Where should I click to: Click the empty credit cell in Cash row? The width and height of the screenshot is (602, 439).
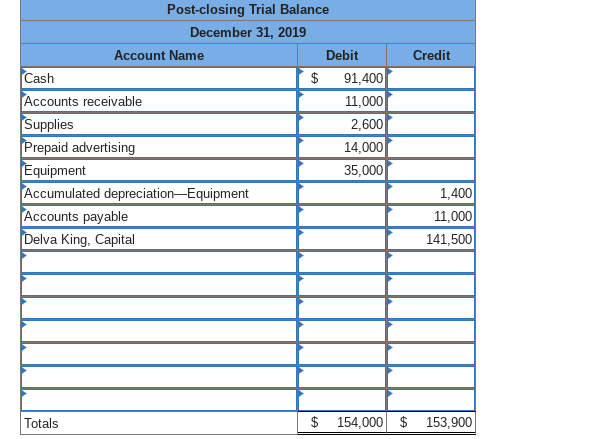click(x=431, y=78)
